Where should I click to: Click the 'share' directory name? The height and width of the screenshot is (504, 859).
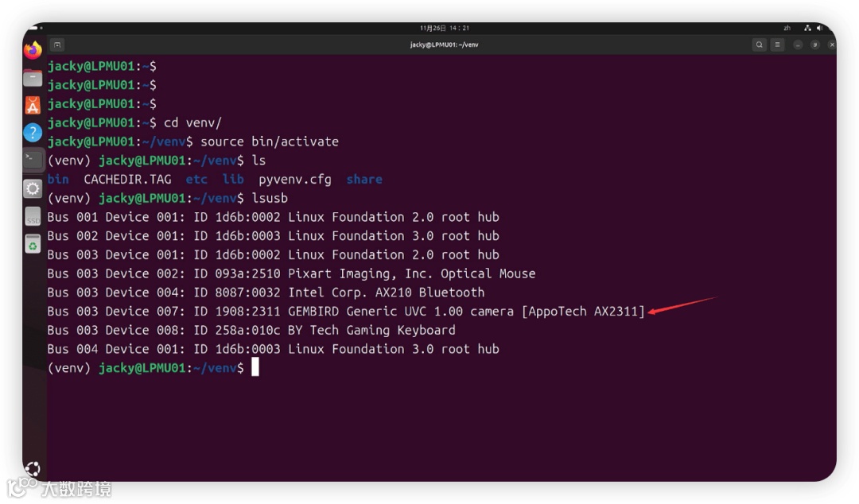coord(364,180)
